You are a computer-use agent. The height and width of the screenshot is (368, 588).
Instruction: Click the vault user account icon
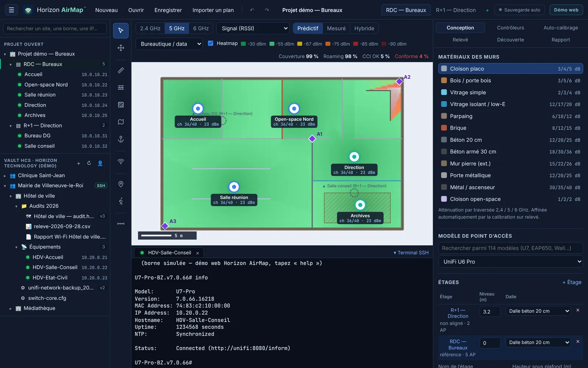[x=100, y=163]
